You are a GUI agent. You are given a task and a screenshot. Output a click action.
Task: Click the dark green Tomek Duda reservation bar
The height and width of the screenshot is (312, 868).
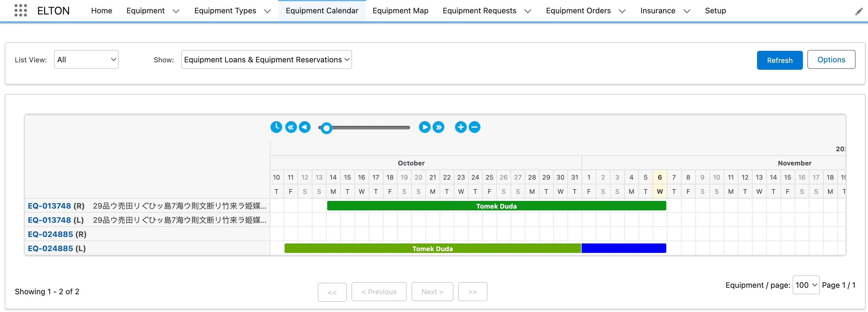[496, 206]
